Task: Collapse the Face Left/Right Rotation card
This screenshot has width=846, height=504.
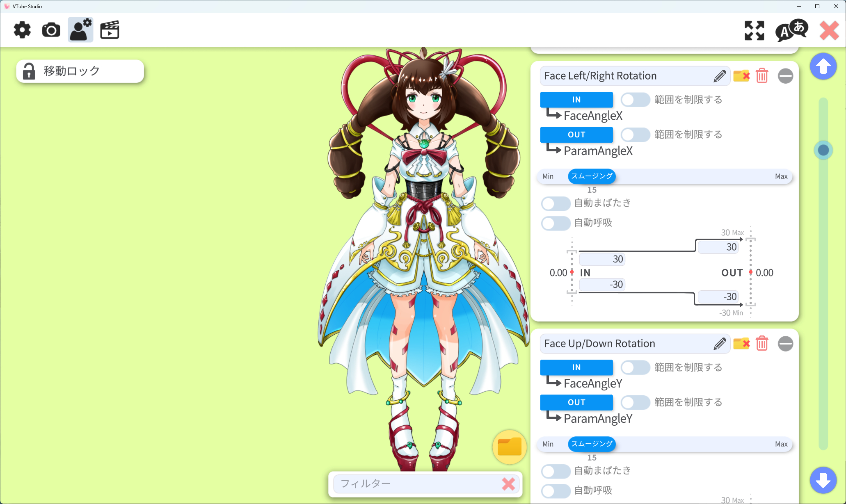Action: (785, 76)
